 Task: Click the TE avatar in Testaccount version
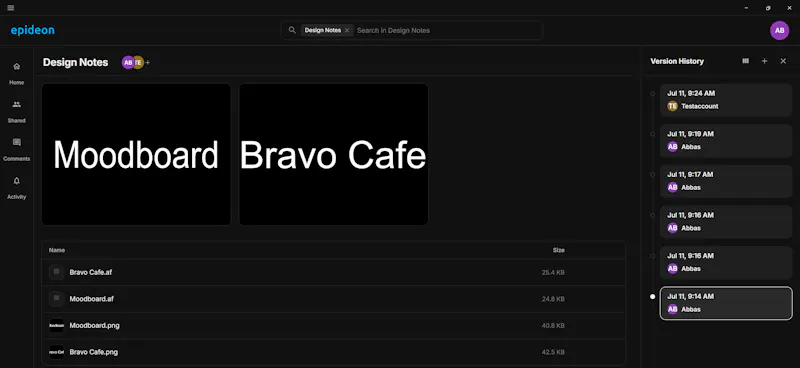tap(672, 106)
